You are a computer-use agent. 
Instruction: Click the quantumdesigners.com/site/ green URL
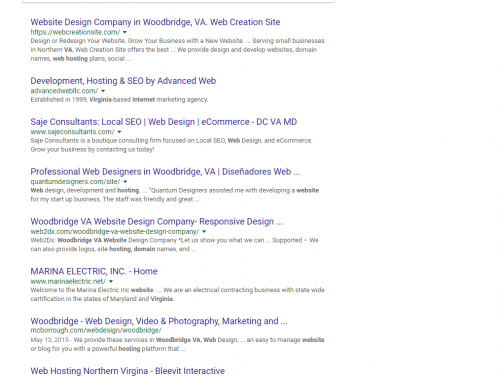75,182
